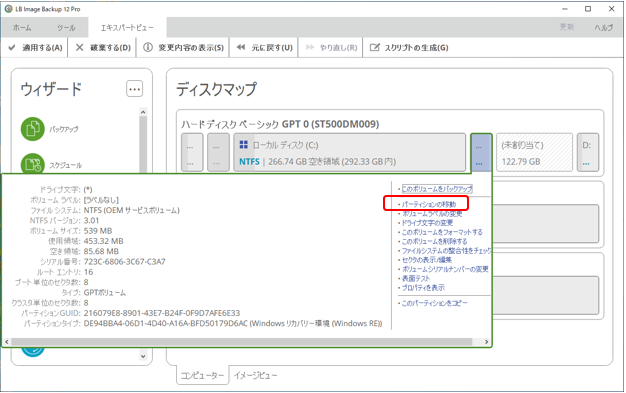626x393 pixels.
Task: Click このボリュームを削除する link
Action: (x=434, y=241)
